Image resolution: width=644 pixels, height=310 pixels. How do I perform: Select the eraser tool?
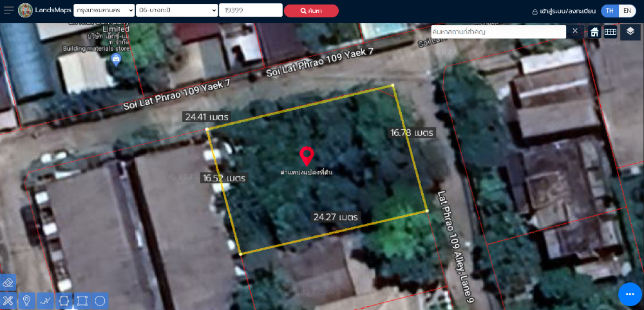(8, 283)
